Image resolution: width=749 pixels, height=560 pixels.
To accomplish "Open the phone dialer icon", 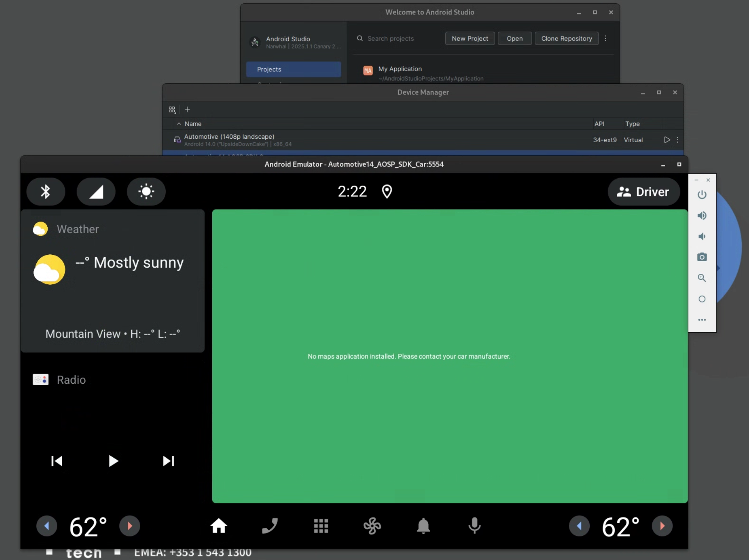I will (x=270, y=526).
